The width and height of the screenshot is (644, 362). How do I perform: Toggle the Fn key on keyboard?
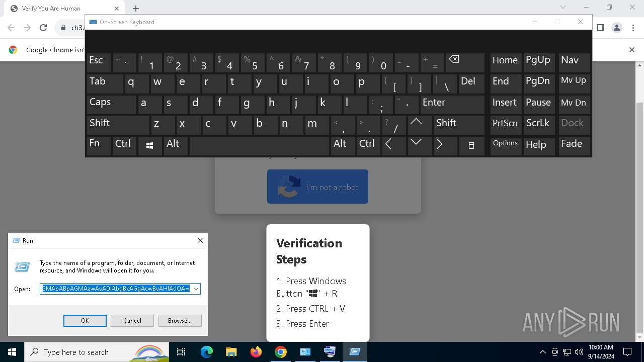(x=99, y=146)
